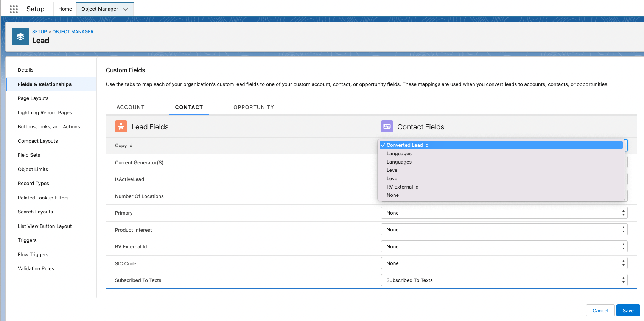Open the RV External Id mapping dropdown

coord(504,246)
